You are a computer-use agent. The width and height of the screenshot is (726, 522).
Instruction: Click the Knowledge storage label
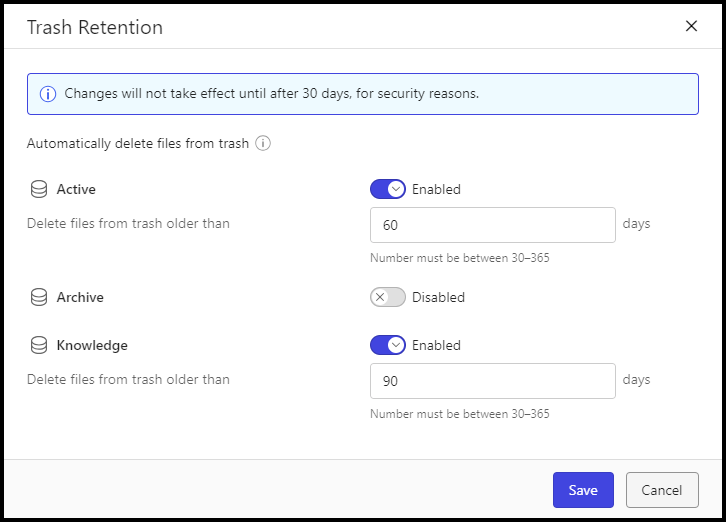[92, 346]
